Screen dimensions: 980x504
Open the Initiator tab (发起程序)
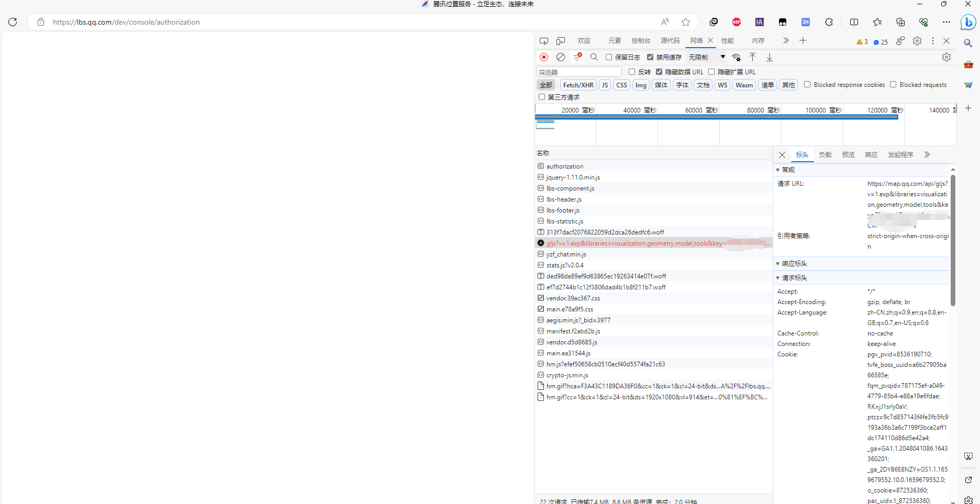coord(900,155)
